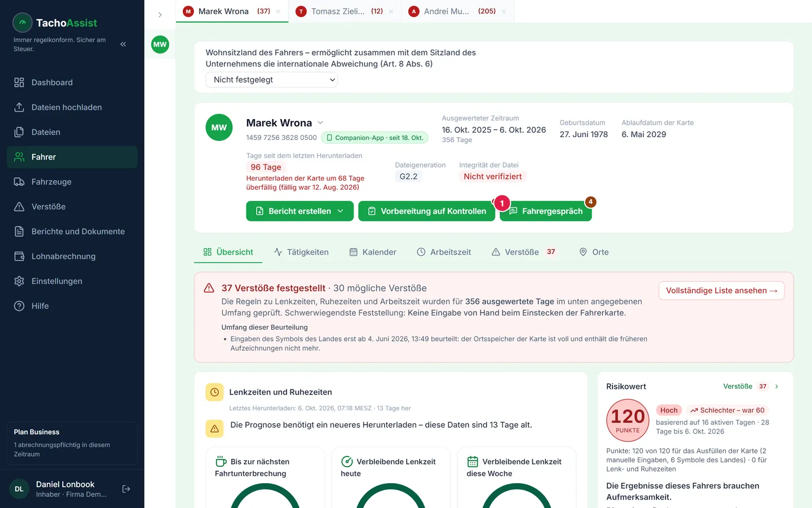The width and height of the screenshot is (812, 508).
Task: Open the Wohnsitzland dropdown 'Nicht festgelegt'
Action: (x=272, y=80)
